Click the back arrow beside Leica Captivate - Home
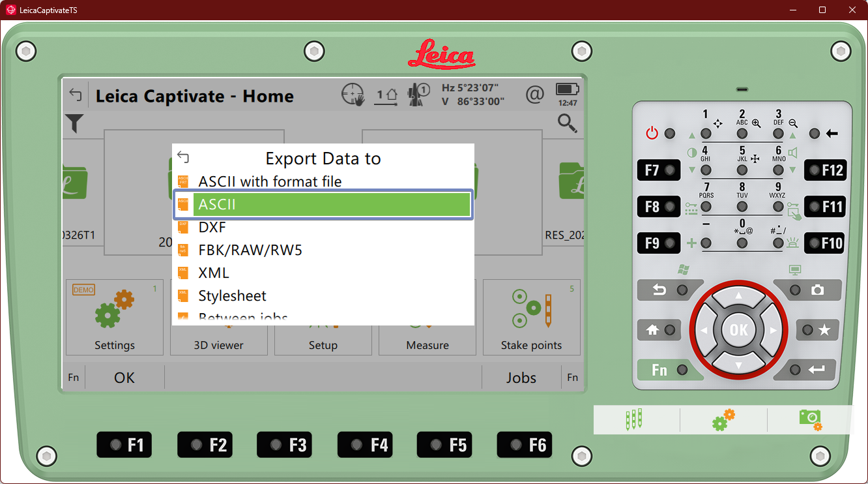The height and width of the screenshot is (484, 868). coord(76,96)
